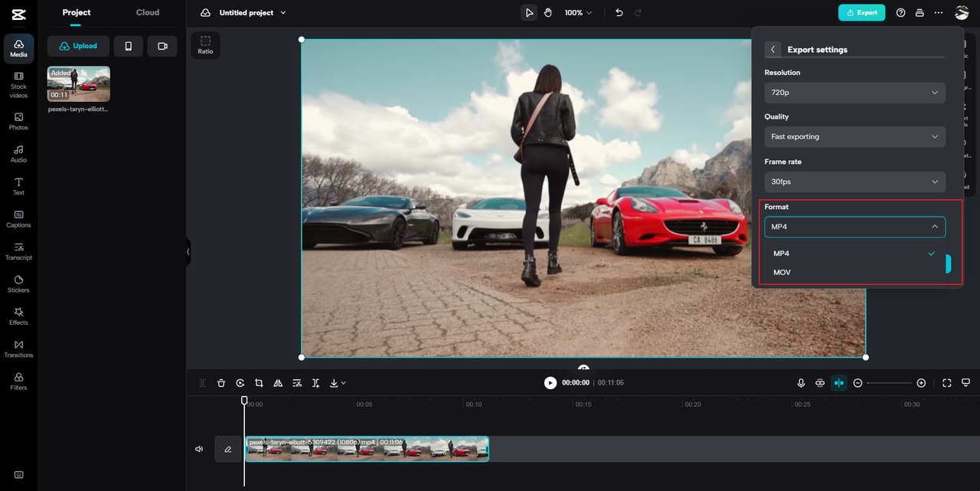Click the fullscreen preview icon
980x491 pixels.
coord(947,383)
